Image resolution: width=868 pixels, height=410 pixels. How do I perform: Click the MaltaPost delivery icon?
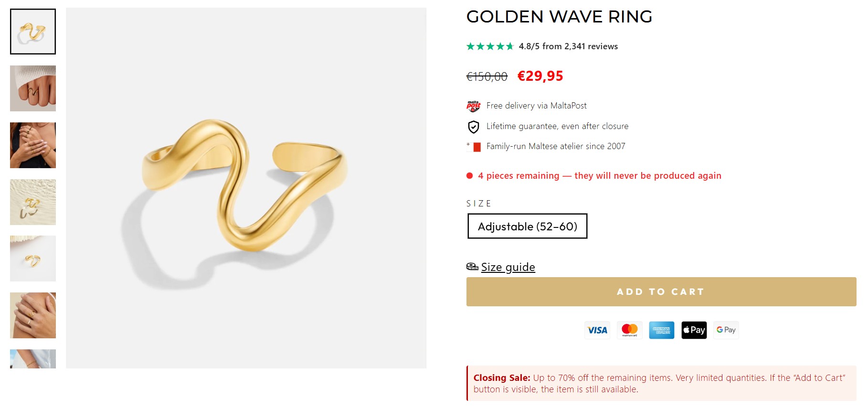pos(473,106)
